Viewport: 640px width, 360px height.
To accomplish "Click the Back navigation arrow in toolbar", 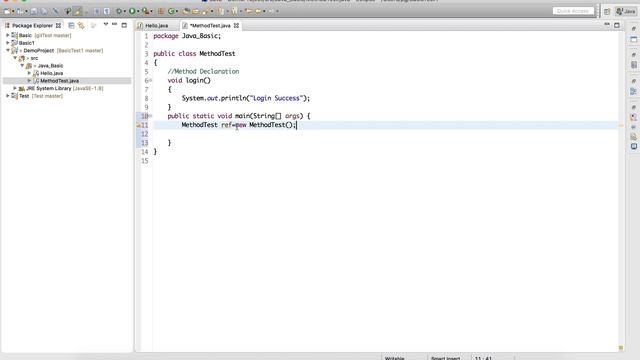I will pos(258,11).
